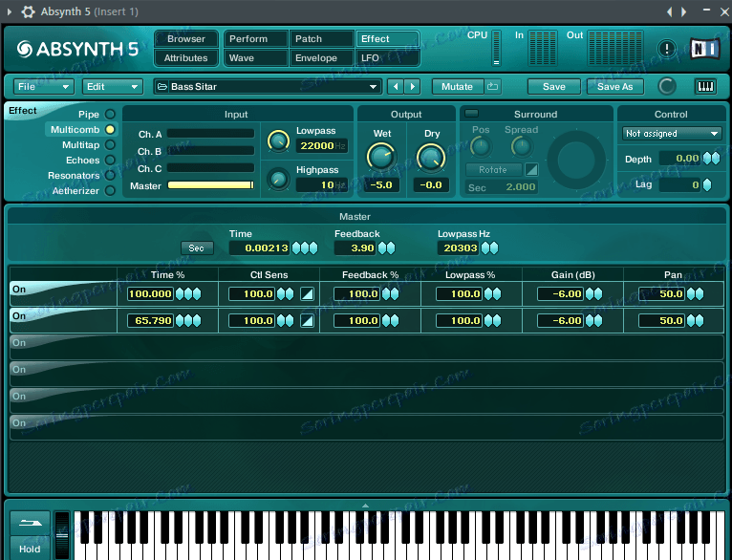The width and height of the screenshot is (732, 560).
Task: Select the Multitap effect radio
Action: point(110,144)
